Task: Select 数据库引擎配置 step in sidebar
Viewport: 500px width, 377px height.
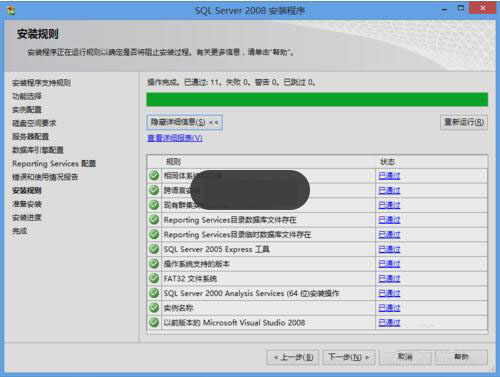Action: pyautogui.click(x=38, y=150)
